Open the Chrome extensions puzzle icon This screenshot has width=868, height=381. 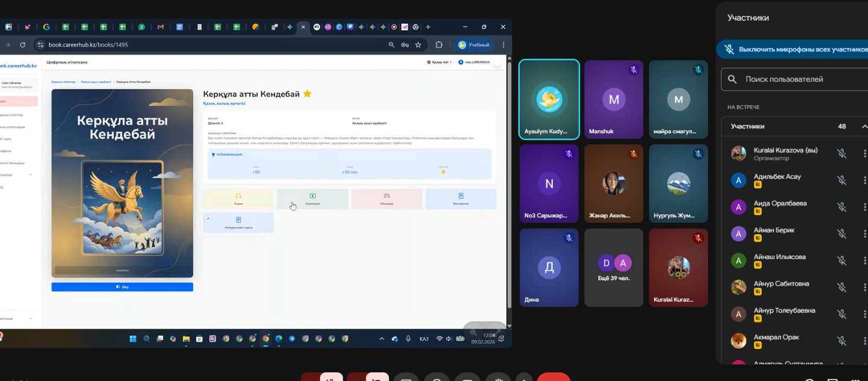(439, 45)
